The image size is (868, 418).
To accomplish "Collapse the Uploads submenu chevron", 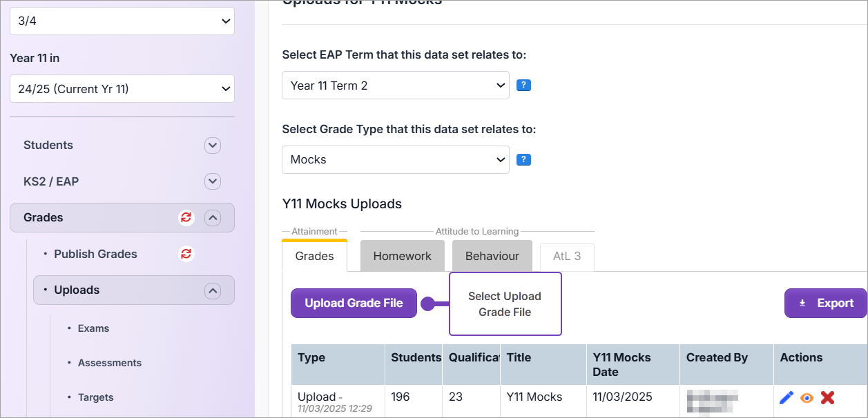I will (213, 290).
